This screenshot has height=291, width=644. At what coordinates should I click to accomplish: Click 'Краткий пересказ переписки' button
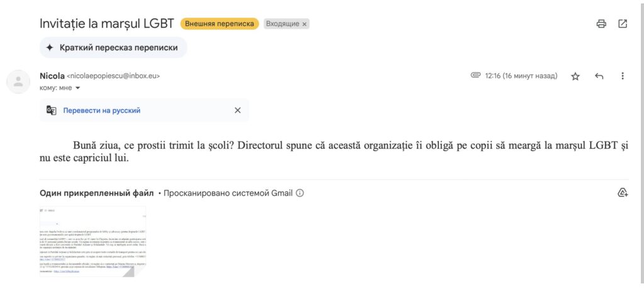click(x=113, y=47)
